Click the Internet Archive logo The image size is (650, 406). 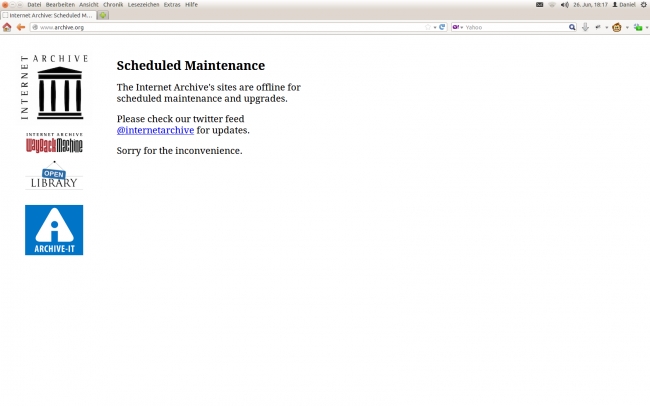(54, 88)
